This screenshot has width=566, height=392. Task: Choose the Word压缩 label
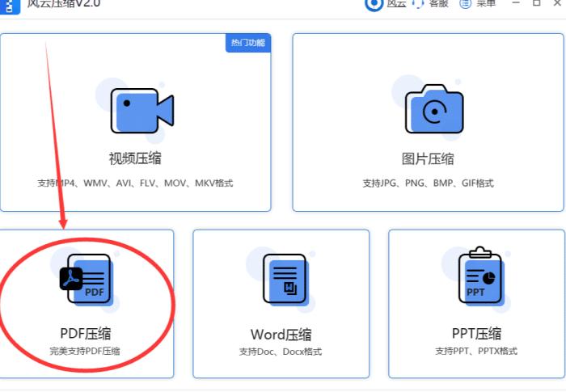pos(281,335)
